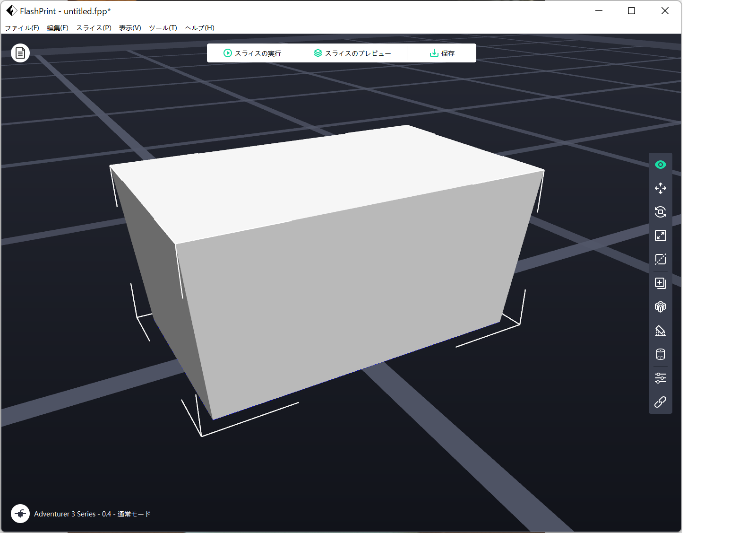Click the Duplicate model plus icon
This screenshot has height=533, width=756.
pos(660,283)
